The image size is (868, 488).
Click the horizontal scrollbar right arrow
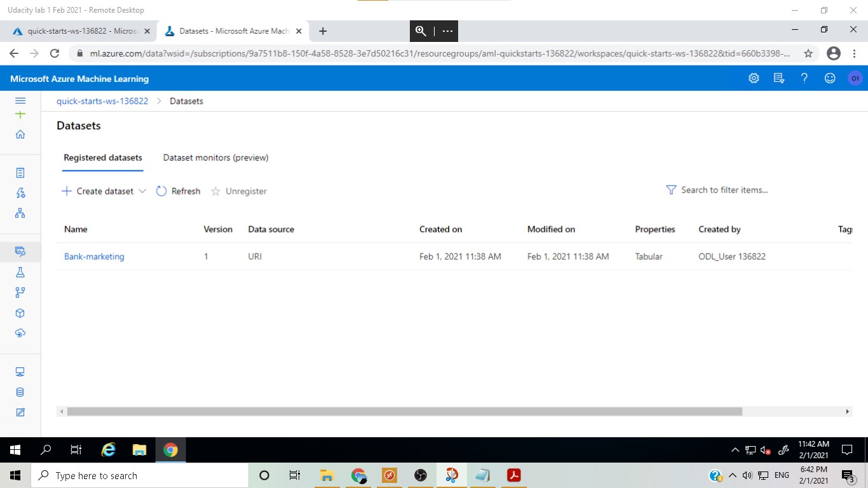tap(847, 412)
